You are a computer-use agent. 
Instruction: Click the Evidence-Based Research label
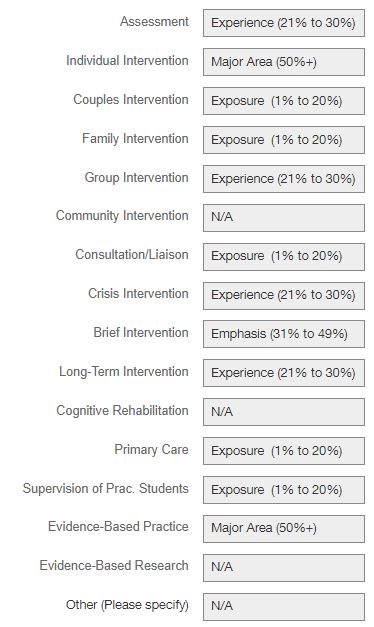pos(114,565)
